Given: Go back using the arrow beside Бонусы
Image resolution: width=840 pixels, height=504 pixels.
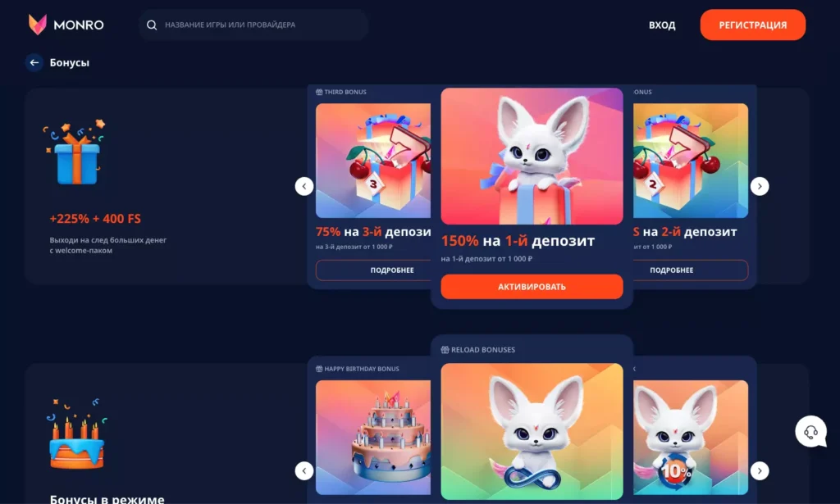Looking at the screenshot, I should [x=34, y=62].
